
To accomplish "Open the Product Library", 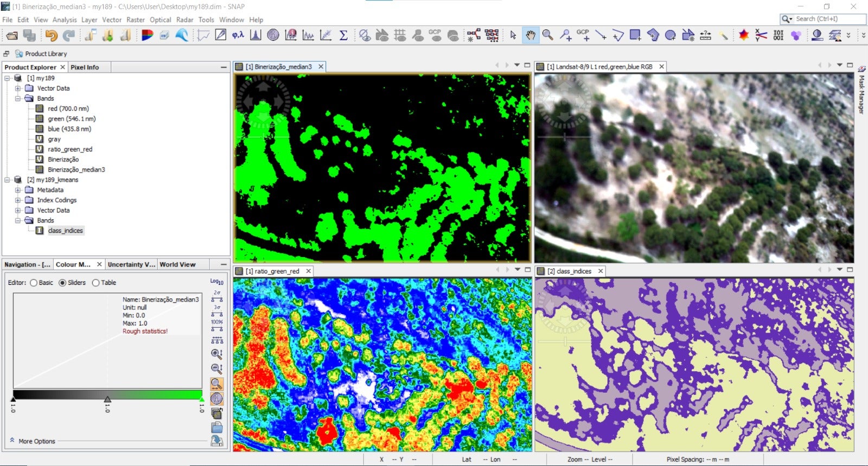I will [46, 54].
